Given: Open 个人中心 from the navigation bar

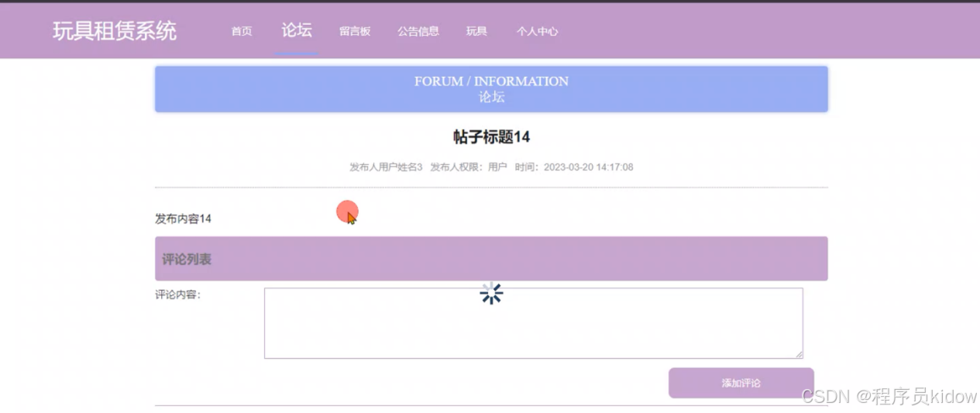Looking at the screenshot, I should [x=537, y=32].
